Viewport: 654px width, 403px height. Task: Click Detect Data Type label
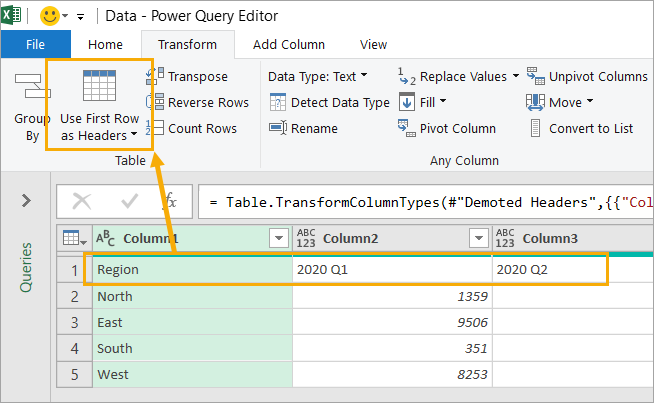(x=340, y=103)
